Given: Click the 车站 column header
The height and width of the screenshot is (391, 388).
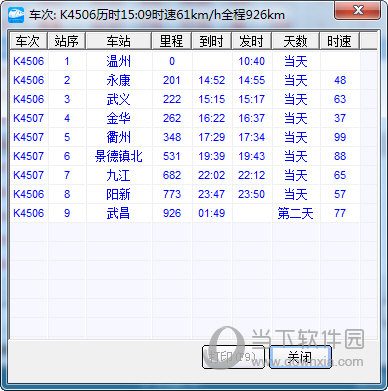Looking at the screenshot, I should tap(119, 41).
